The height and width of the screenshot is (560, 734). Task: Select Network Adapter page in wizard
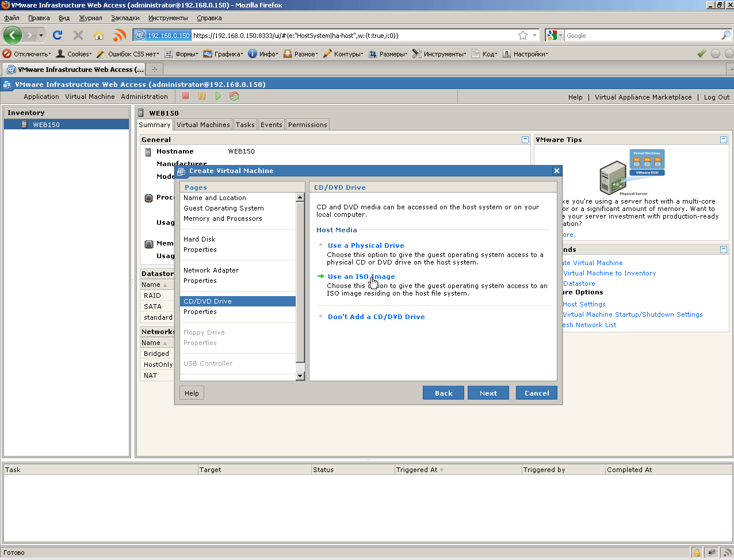(211, 270)
